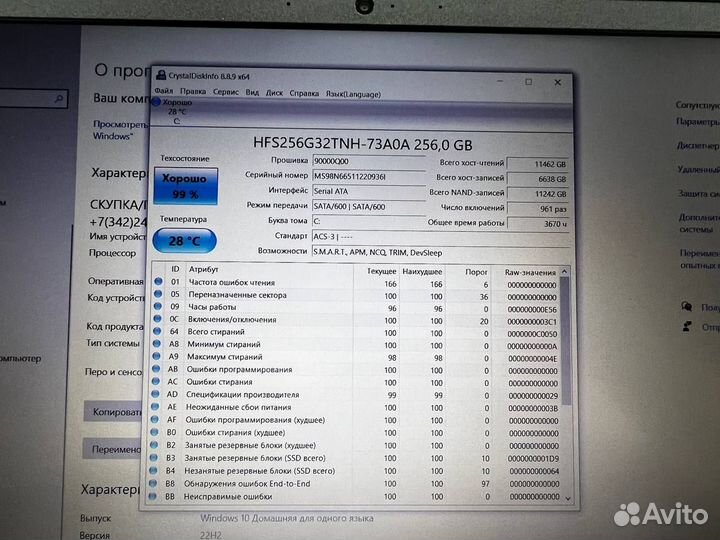Click status circle for AB Ошибки программирования
This screenshot has width=720, height=540.
pos(156,368)
